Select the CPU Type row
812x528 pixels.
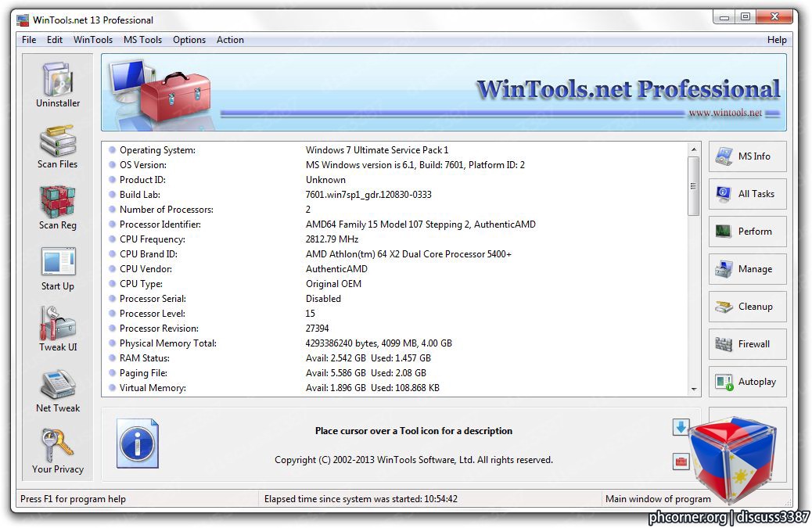(394, 284)
